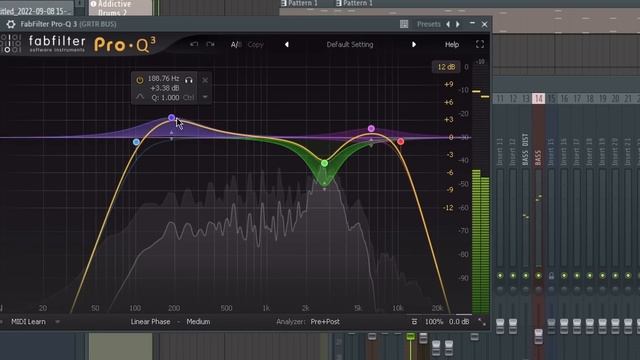This screenshot has width=640, height=360.
Task: Change band shape with the bell icon
Action: (140, 97)
